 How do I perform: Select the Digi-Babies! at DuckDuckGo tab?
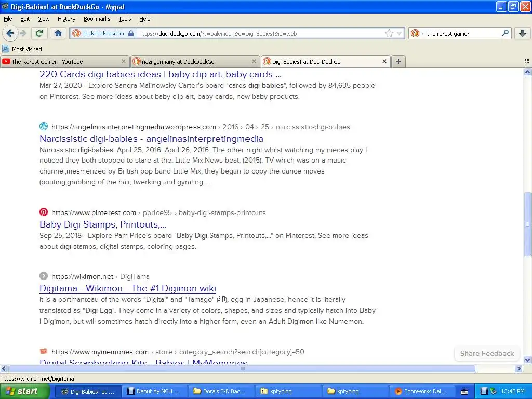326,61
